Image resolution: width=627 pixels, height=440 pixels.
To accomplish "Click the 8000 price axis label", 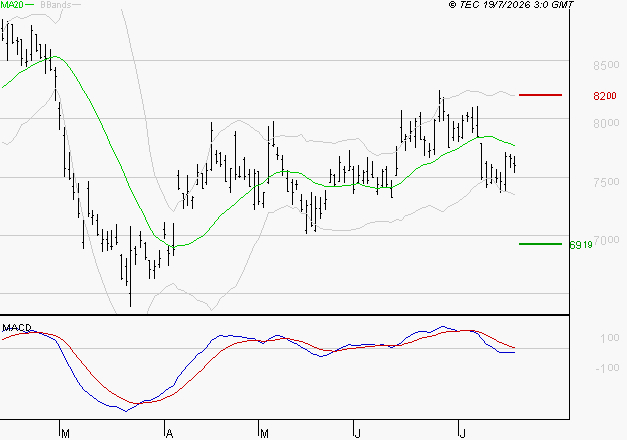I will 606,123.
